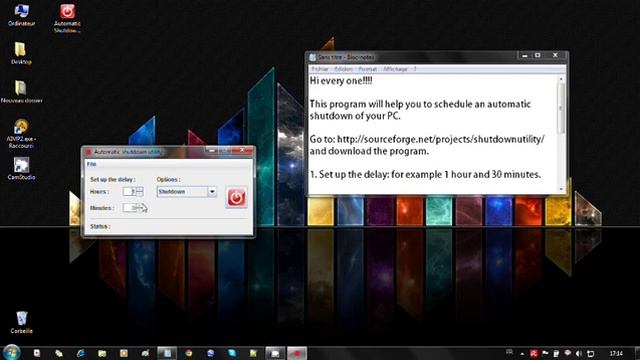Show hidden tray icons arrow
This screenshot has height=360, width=640.
tap(522, 353)
